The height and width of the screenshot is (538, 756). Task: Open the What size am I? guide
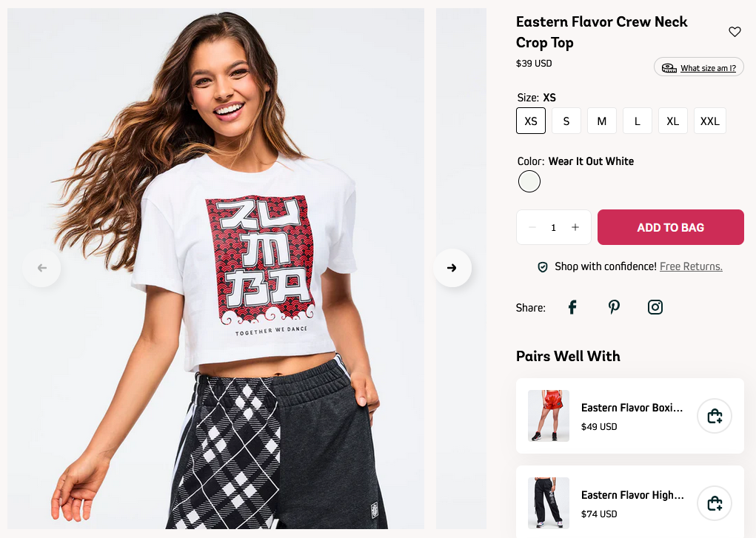tap(699, 67)
